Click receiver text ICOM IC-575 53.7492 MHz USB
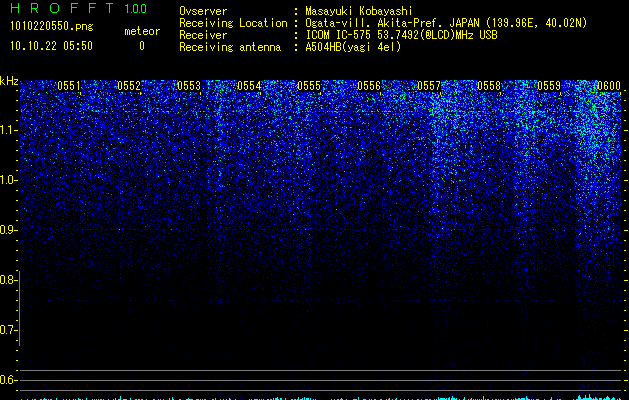The height and width of the screenshot is (400, 629). point(401,35)
